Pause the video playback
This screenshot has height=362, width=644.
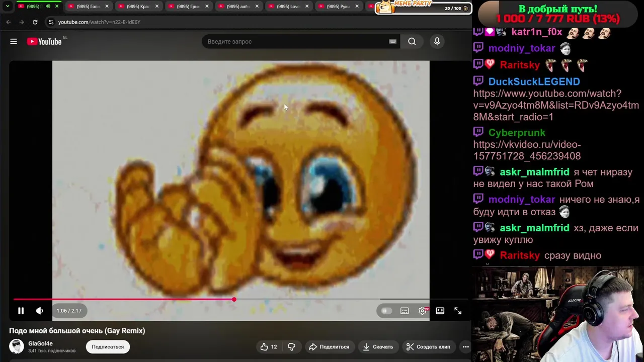(x=21, y=311)
